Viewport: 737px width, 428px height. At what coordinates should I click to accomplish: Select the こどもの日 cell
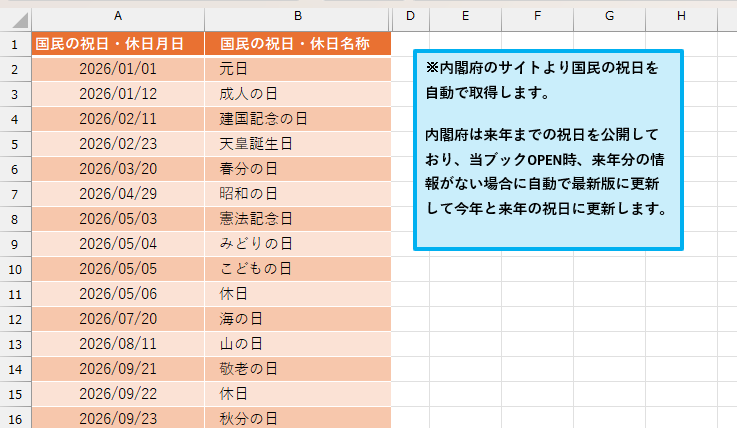click(x=298, y=269)
